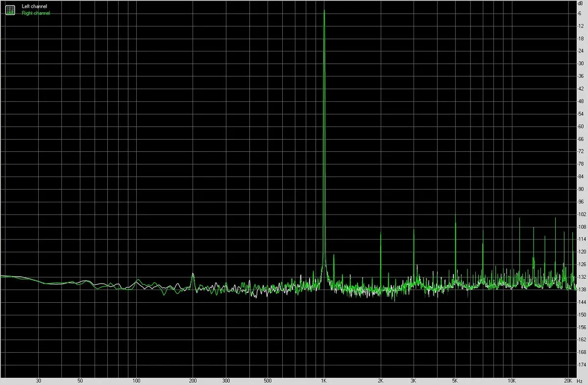Click the "-138" dB scale value

(x=582, y=289)
